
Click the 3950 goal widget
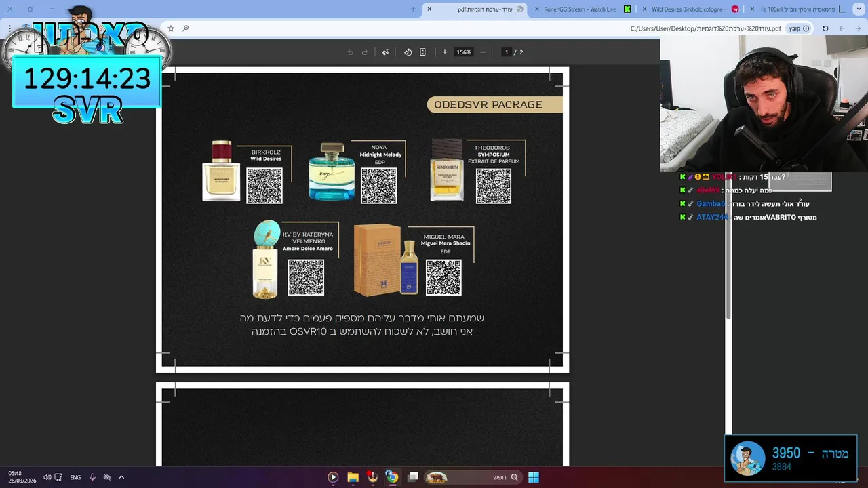click(x=791, y=458)
